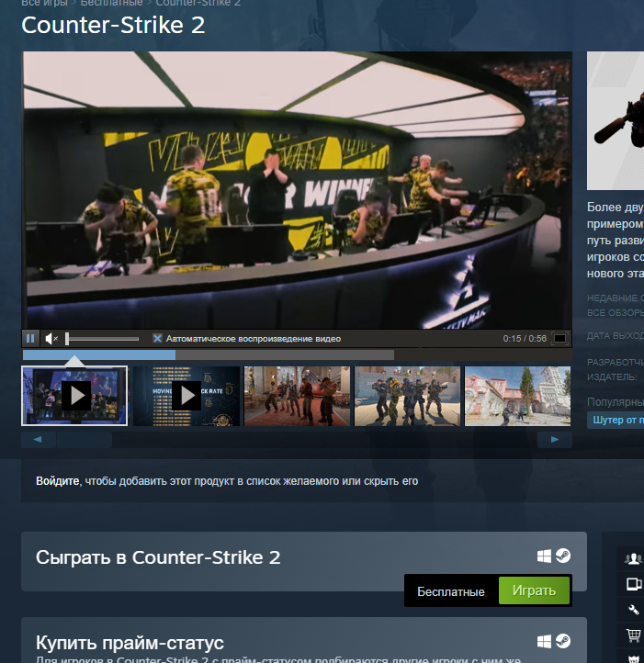Click the Все игры breadcrumb link
Image resolution: width=644 pixels, height=663 pixels.
coord(44,3)
